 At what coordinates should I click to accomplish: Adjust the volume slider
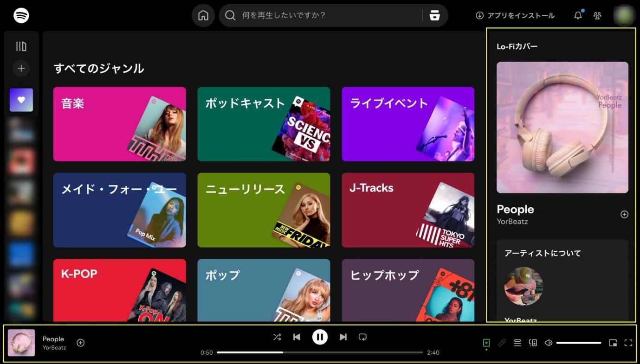[x=579, y=343]
